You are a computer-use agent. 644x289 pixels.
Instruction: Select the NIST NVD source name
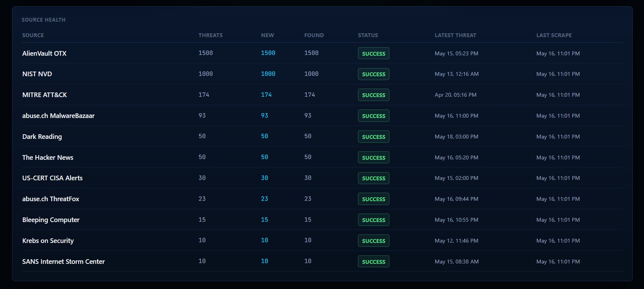point(37,74)
